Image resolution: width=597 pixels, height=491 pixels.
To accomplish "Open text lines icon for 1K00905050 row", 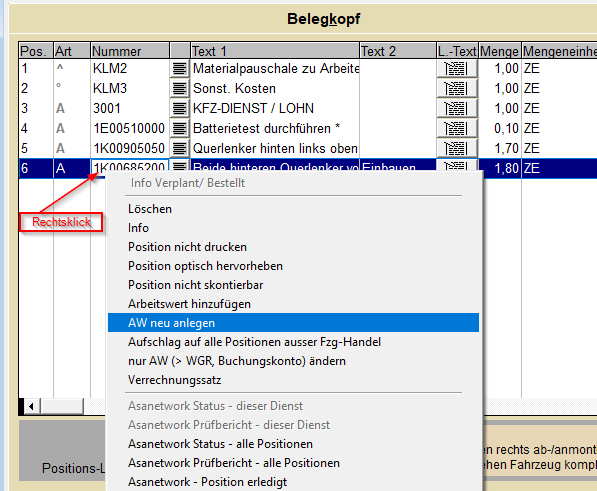I will pyautogui.click(x=180, y=148).
